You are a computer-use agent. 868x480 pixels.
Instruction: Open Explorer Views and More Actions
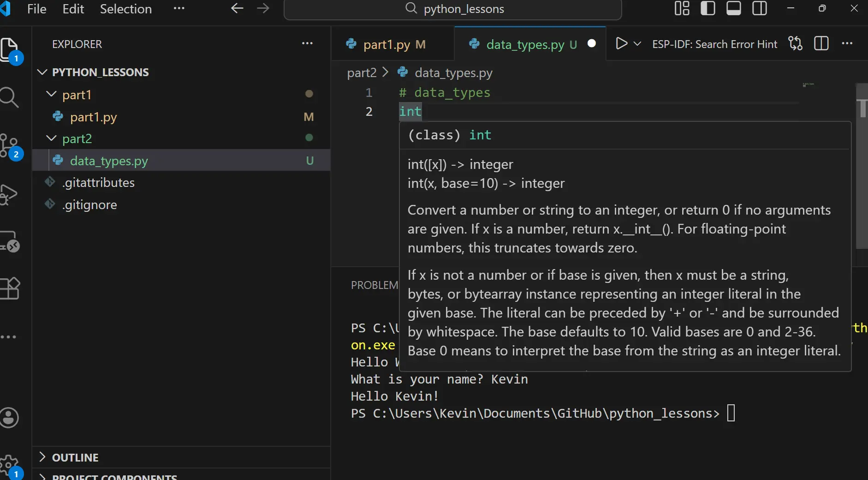pos(307,43)
